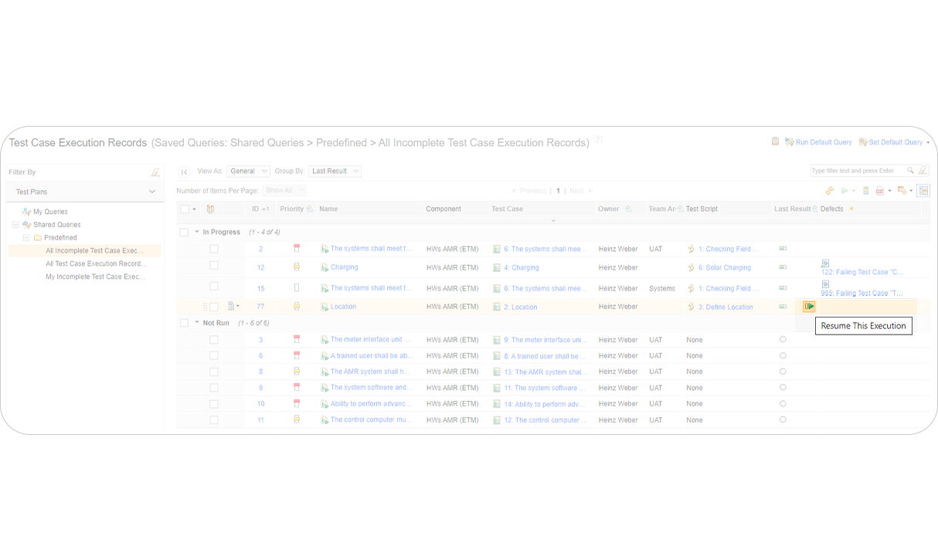Click the progress circle for record 3
The width and height of the screenshot is (938, 560).
point(783,339)
